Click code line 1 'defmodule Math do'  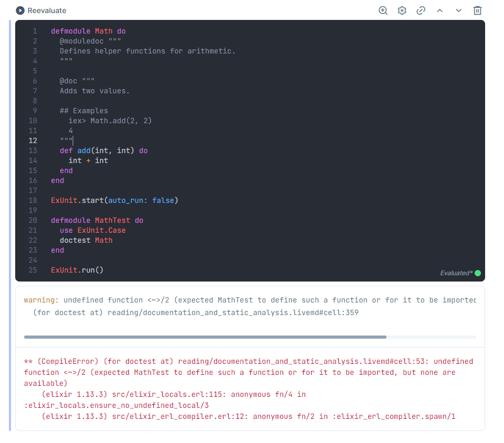(x=88, y=31)
